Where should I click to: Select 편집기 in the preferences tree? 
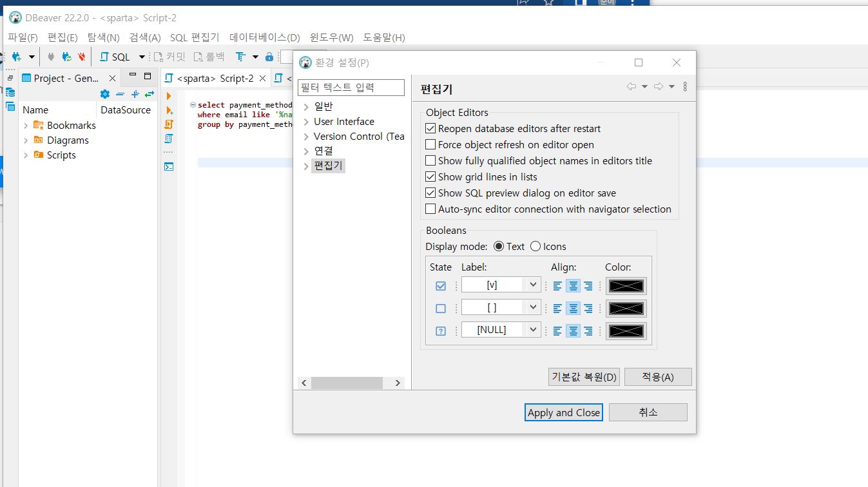pyautogui.click(x=328, y=166)
